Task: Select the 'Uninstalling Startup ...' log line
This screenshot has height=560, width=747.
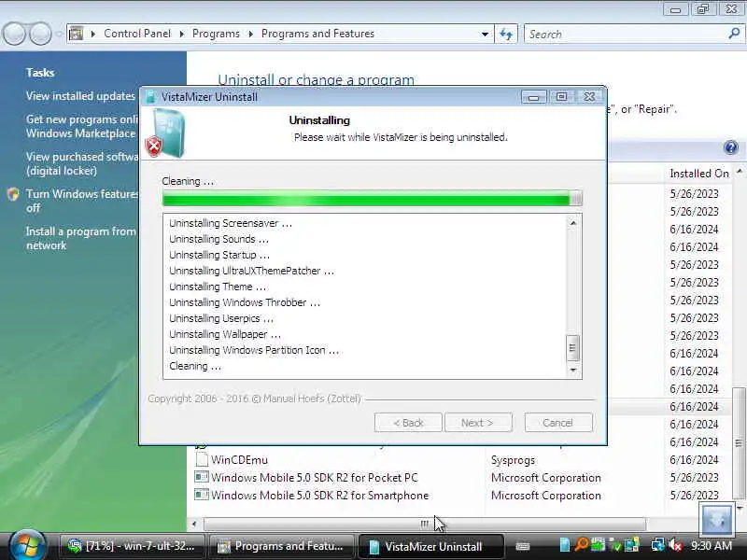Action: 219,255
